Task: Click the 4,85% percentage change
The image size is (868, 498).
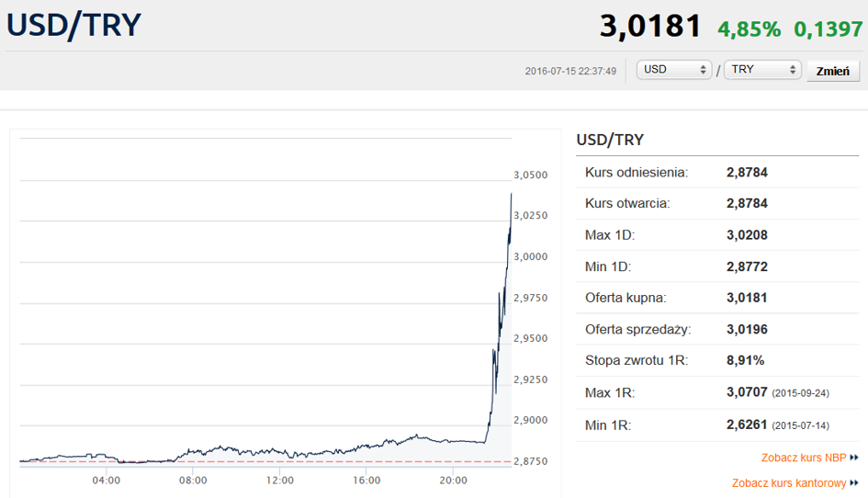Action: [749, 28]
